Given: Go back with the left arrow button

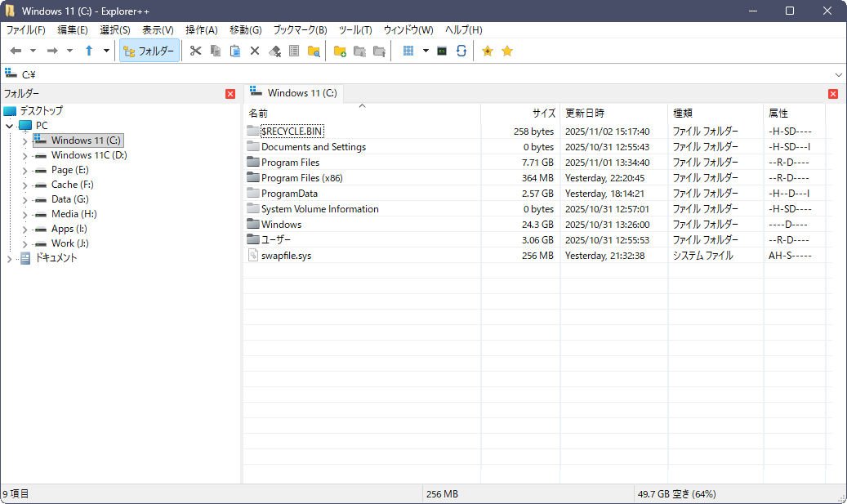Looking at the screenshot, I should [16, 51].
